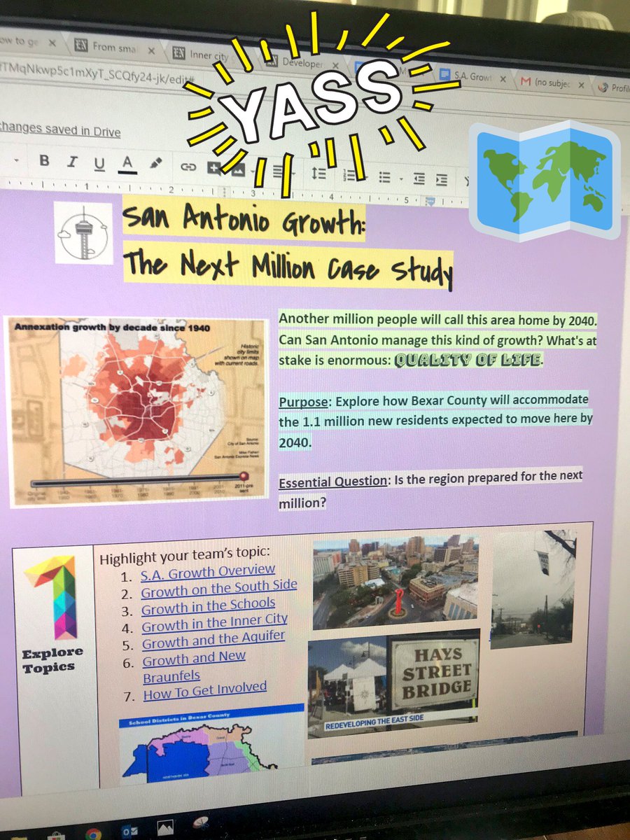Image resolution: width=630 pixels, height=840 pixels.
Task: Click the decrease indent icon
Action: [x=419, y=178]
